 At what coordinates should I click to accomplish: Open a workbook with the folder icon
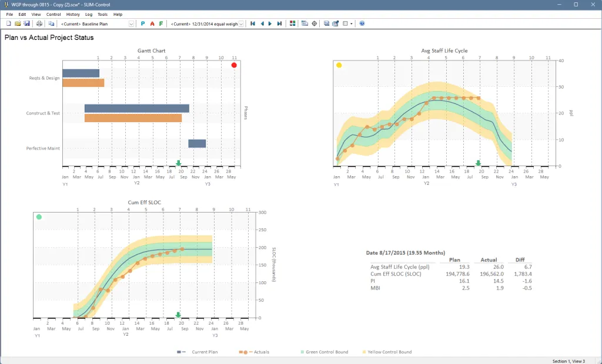point(18,23)
